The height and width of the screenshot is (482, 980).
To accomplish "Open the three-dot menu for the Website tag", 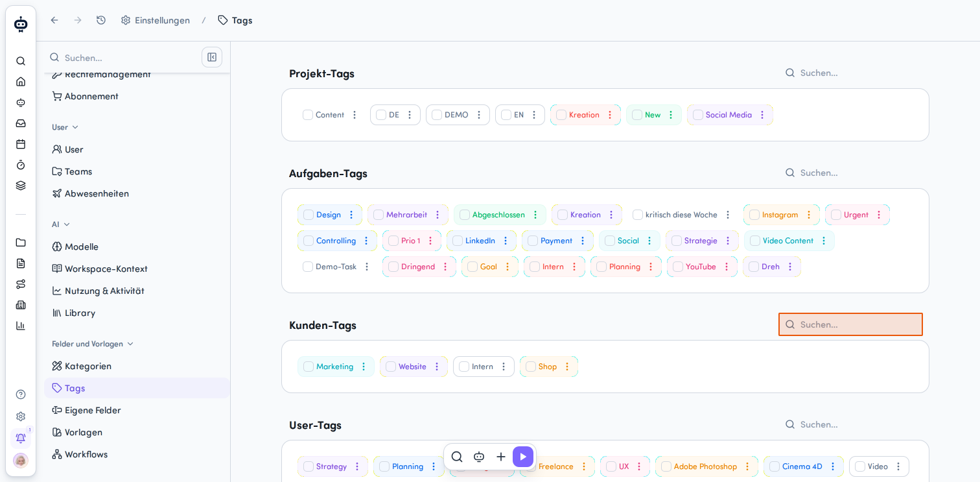I will click(437, 367).
